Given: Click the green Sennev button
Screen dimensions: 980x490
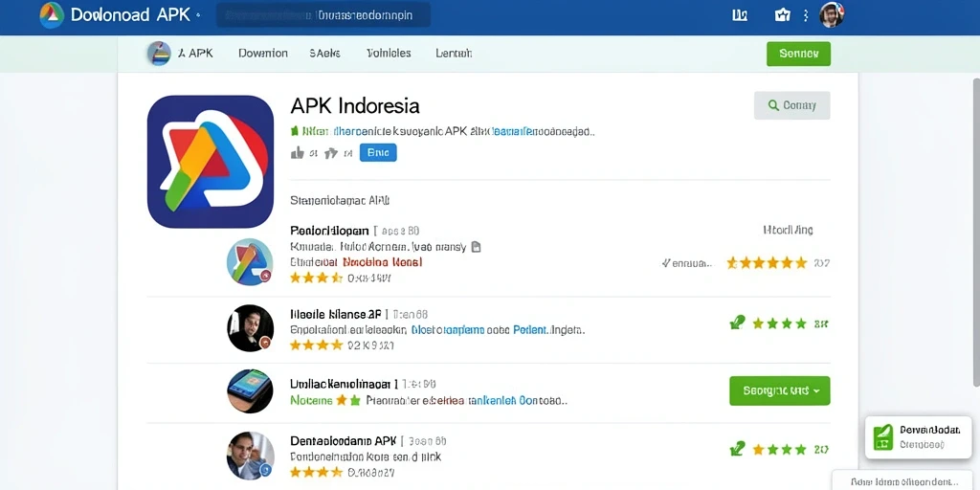Looking at the screenshot, I should [798, 54].
